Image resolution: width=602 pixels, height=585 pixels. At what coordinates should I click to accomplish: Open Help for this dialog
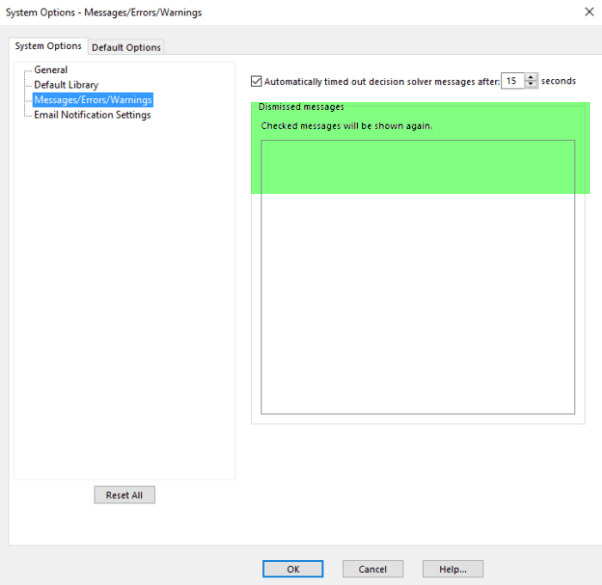(x=453, y=569)
